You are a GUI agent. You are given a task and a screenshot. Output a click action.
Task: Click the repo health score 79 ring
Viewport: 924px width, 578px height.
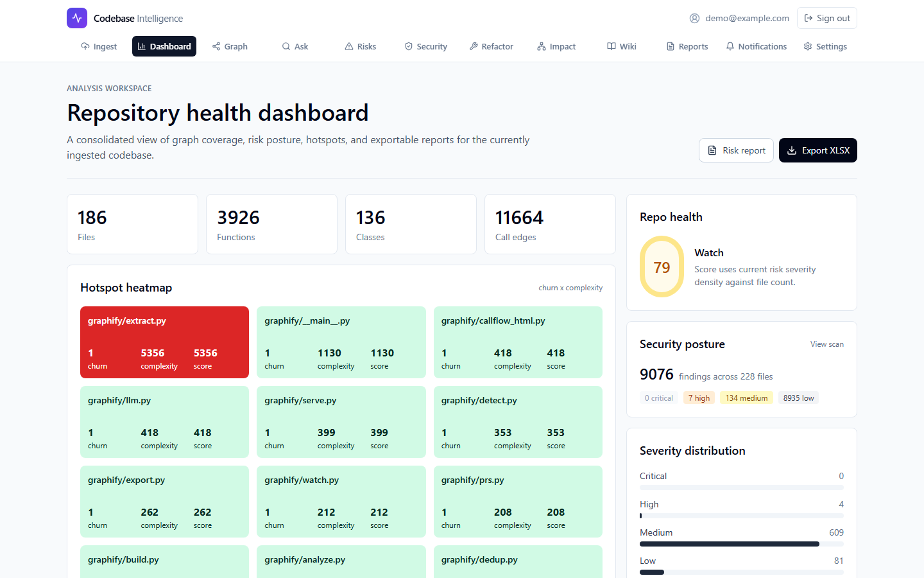[662, 267]
